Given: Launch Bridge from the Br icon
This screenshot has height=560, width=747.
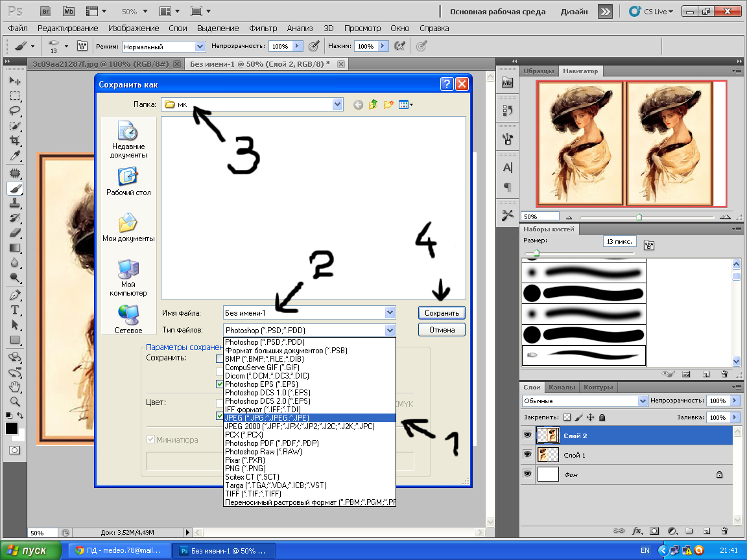Looking at the screenshot, I should (x=45, y=12).
